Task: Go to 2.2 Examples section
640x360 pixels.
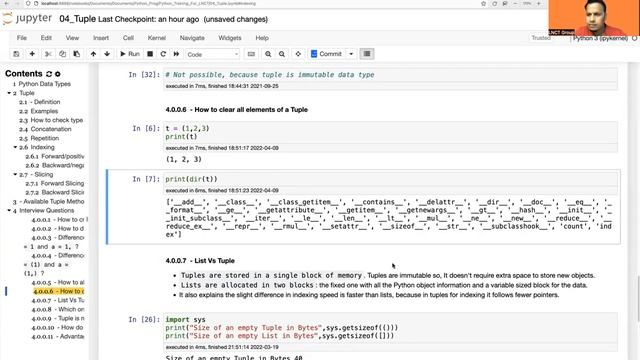Action: 38,111
